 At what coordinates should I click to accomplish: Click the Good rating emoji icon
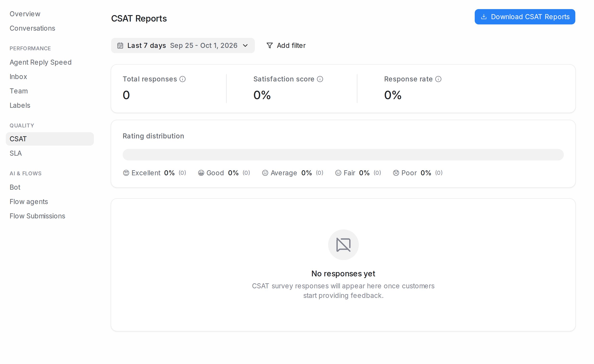point(201,173)
